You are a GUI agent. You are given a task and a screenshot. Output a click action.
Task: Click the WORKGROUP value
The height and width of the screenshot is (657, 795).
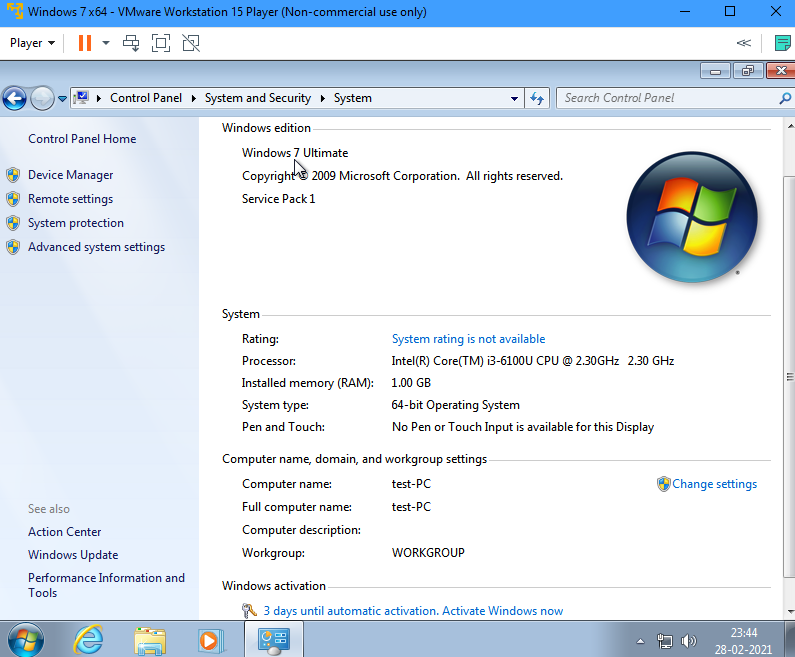click(x=428, y=553)
